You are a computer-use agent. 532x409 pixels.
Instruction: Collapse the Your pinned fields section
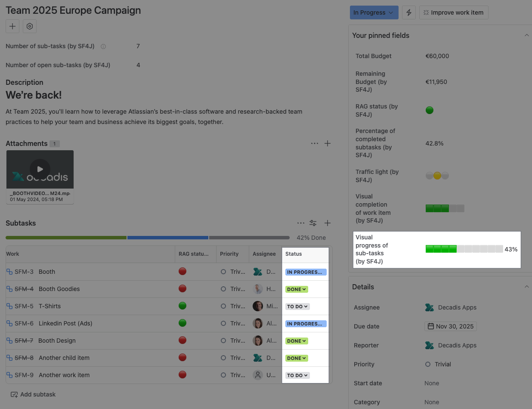coord(526,35)
